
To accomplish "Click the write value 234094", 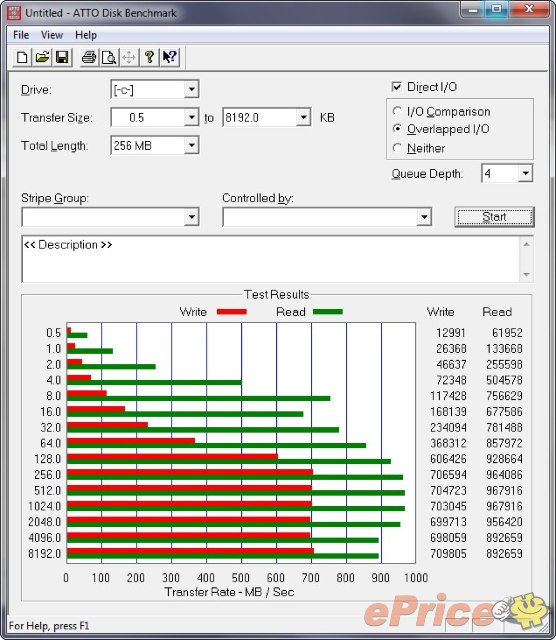I will coord(448,427).
